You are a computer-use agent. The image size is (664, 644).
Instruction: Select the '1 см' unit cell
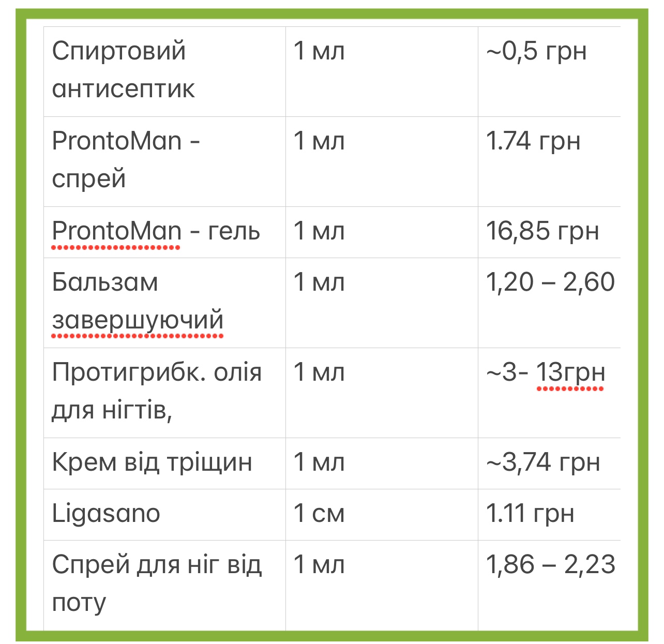click(x=382, y=515)
